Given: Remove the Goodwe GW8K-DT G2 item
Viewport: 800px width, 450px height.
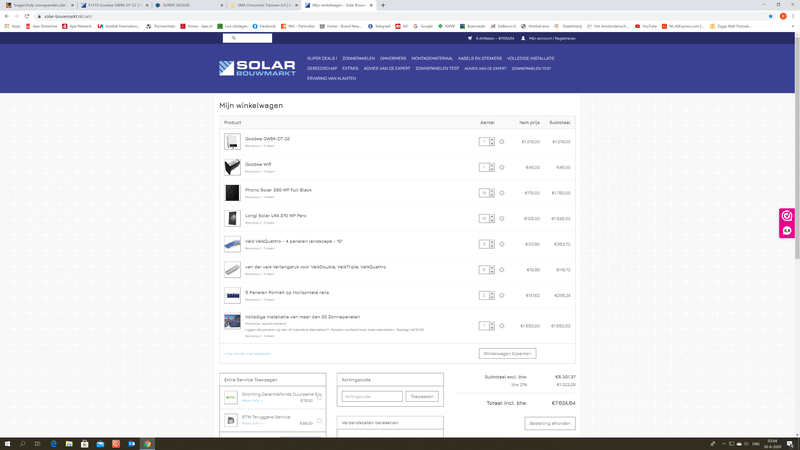Looking at the screenshot, I should tap(502, 142).
